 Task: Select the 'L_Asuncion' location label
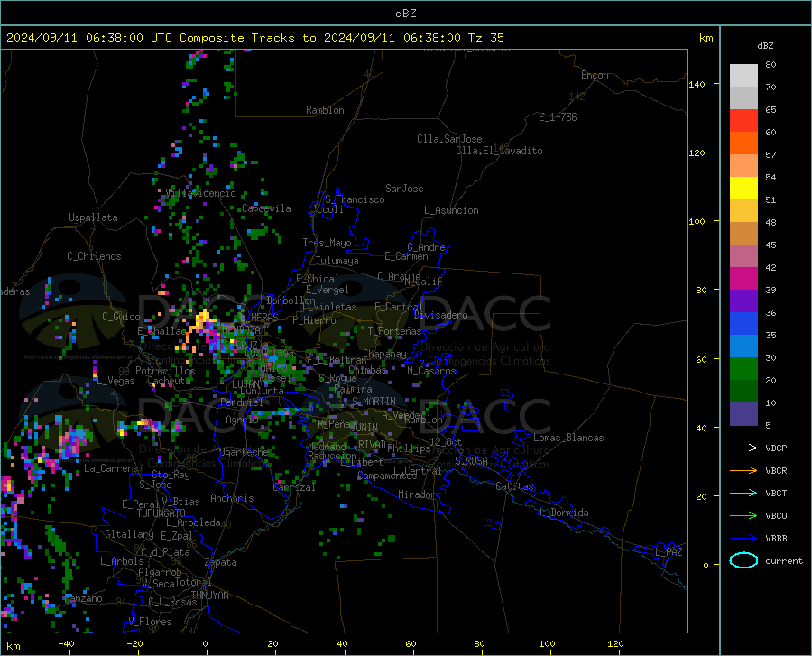(451, 210)
